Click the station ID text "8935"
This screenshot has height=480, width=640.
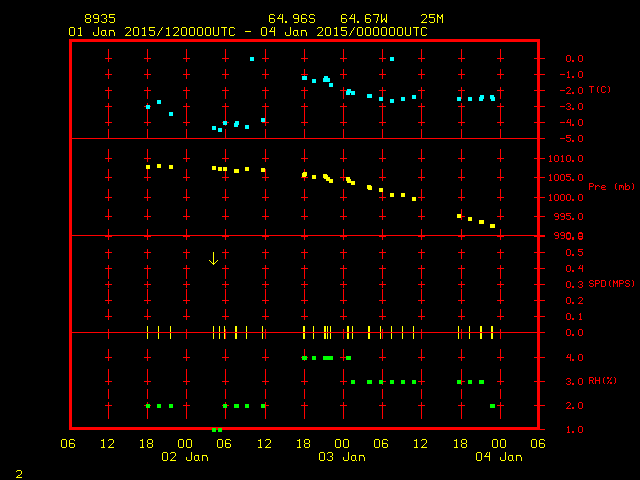tap(100, 19)
